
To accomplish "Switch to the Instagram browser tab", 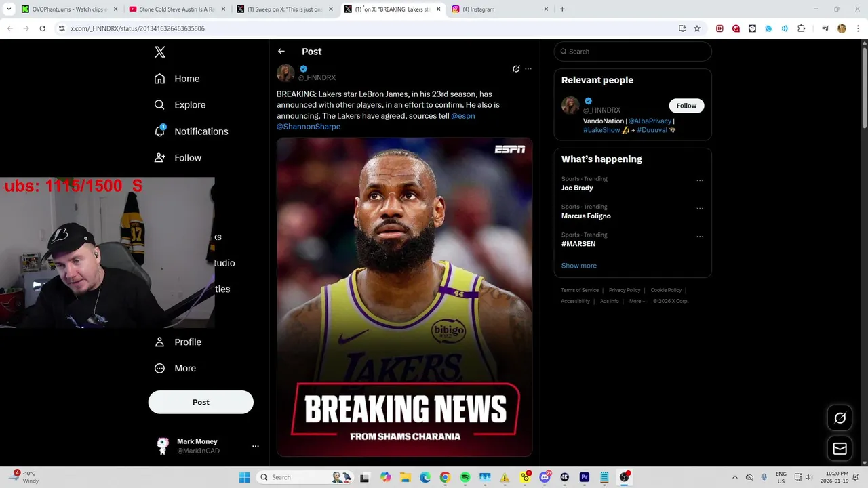I will pyautogui.click(x=500, y=9).
